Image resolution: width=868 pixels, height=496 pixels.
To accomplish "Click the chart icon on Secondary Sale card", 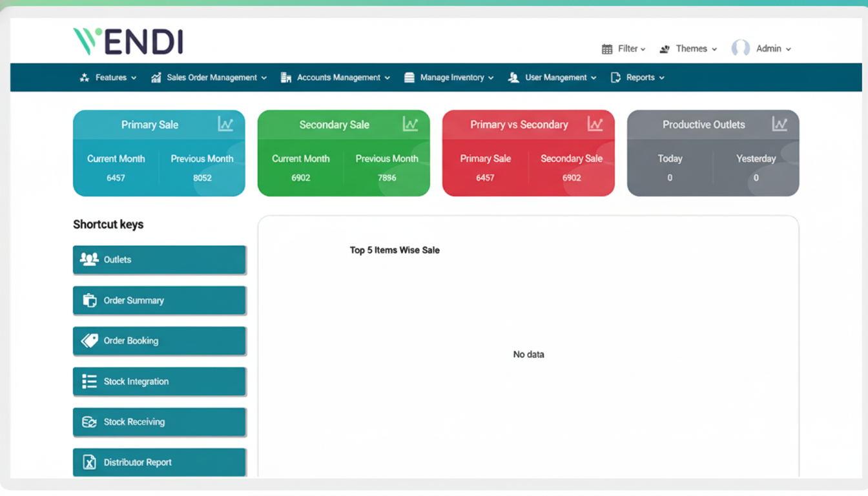I will [411, 124].
